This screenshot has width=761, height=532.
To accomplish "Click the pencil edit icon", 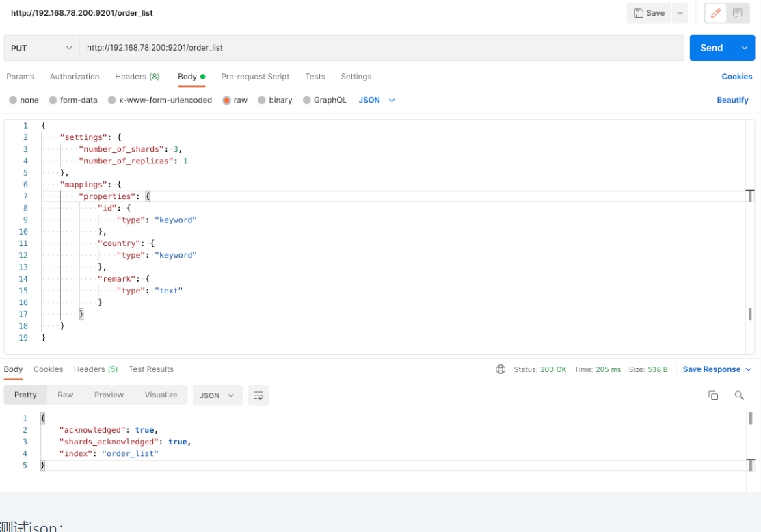I will 716,13.
